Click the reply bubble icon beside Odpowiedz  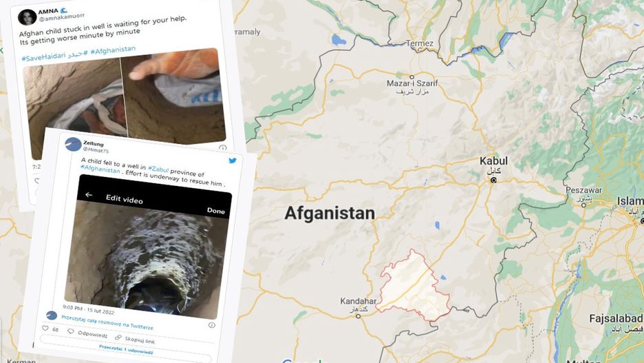(x=71, y=331)
